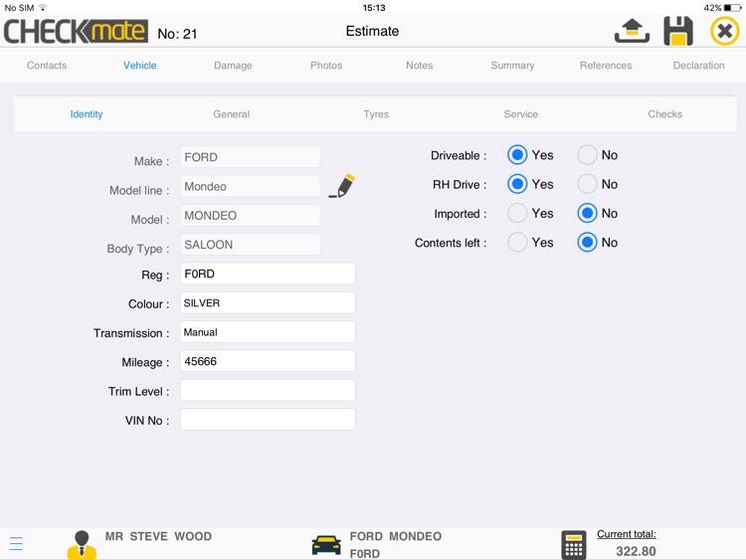Tap the battery indicator in status bar
The image size is (746, 560).
(733, 8)
